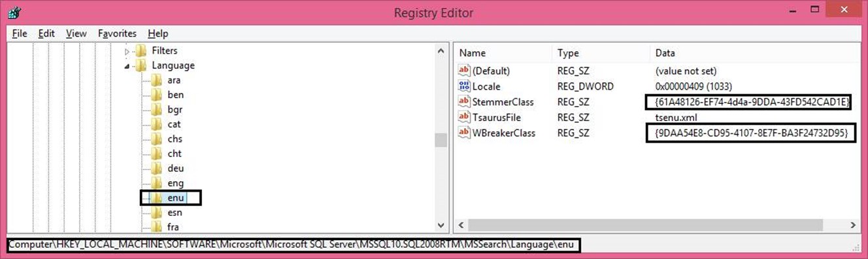Viewport: 868px width, 259px height.
Task: Maximize the Registry Editor window
Action: pyautogui.click(x=815, y=10)
